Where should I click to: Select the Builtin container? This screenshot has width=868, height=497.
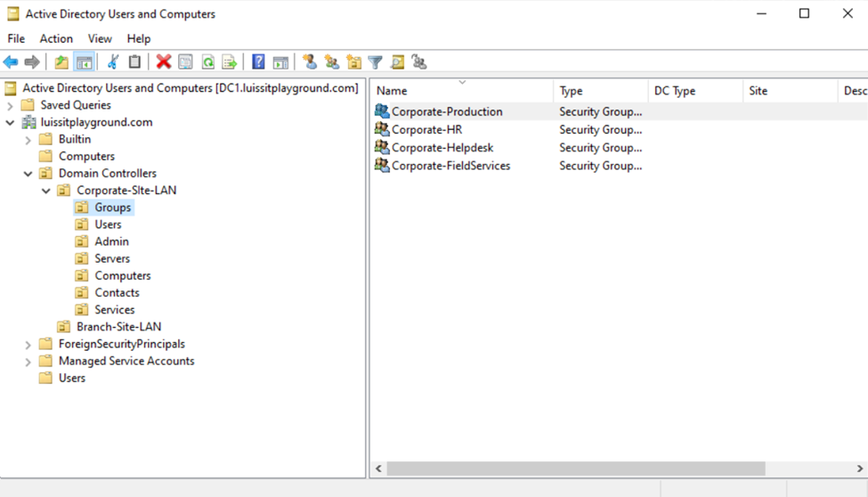click(75, 139)
